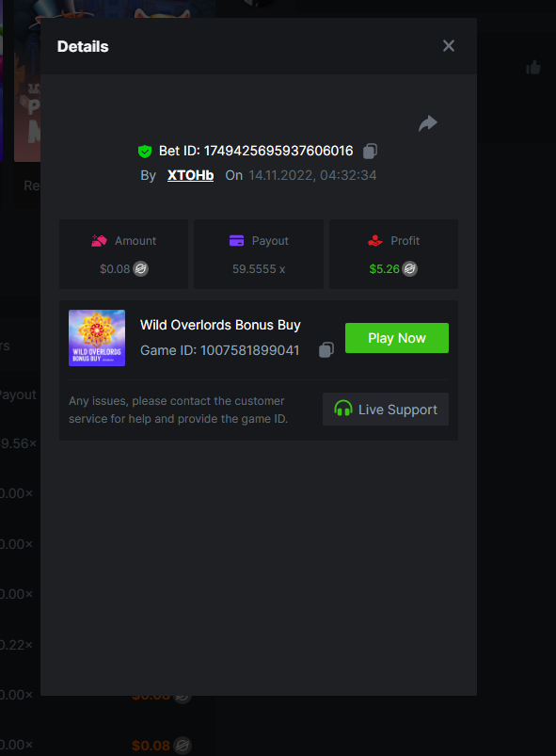Click the pink Amount icon

click(99, 241)
